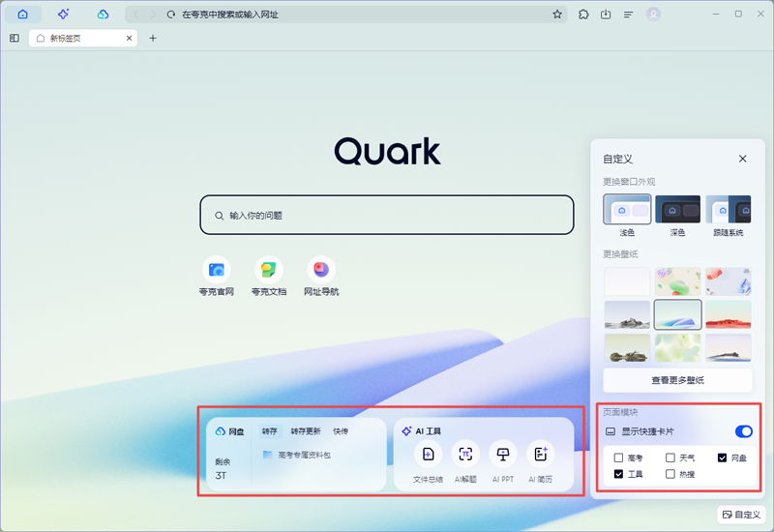Toggle the 显示快捷卡片 switch
Image resolution: width=774 pixels, height=532 pixels.
click(744, 431)
